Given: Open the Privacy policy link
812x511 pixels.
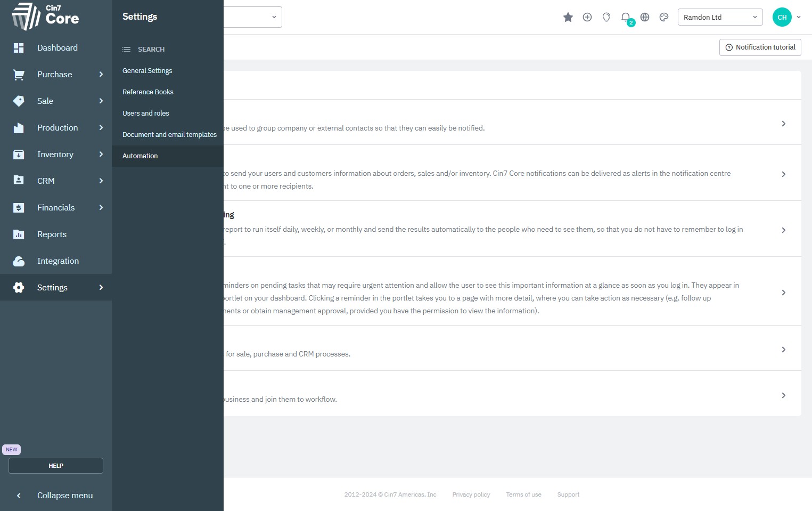Looking at the screenshot, I should (x=471, y=495).
